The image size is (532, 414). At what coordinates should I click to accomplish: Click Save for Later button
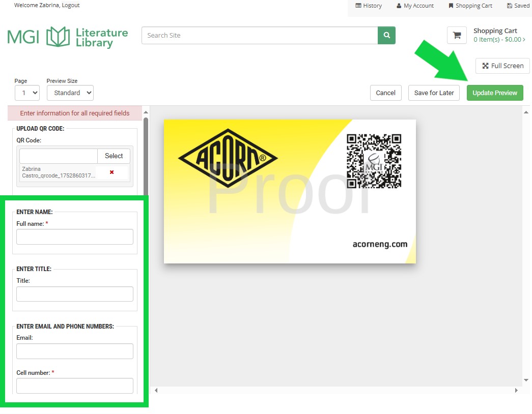434,93
